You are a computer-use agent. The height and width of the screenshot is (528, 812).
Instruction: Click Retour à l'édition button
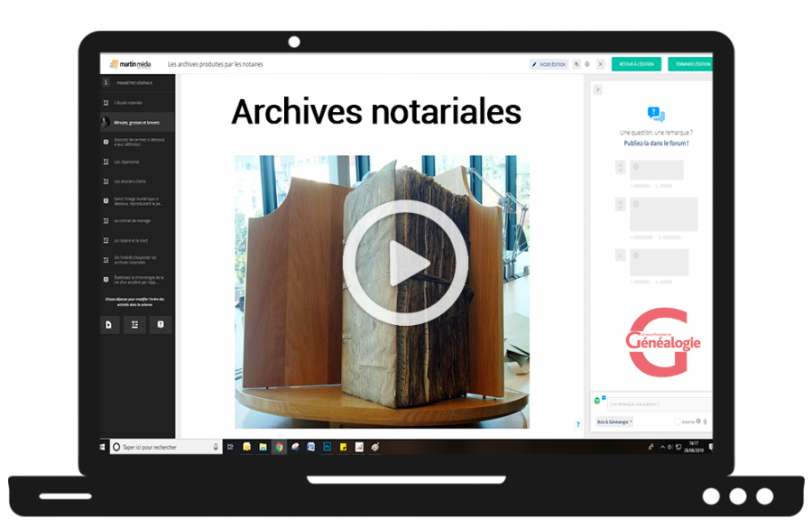636,64
